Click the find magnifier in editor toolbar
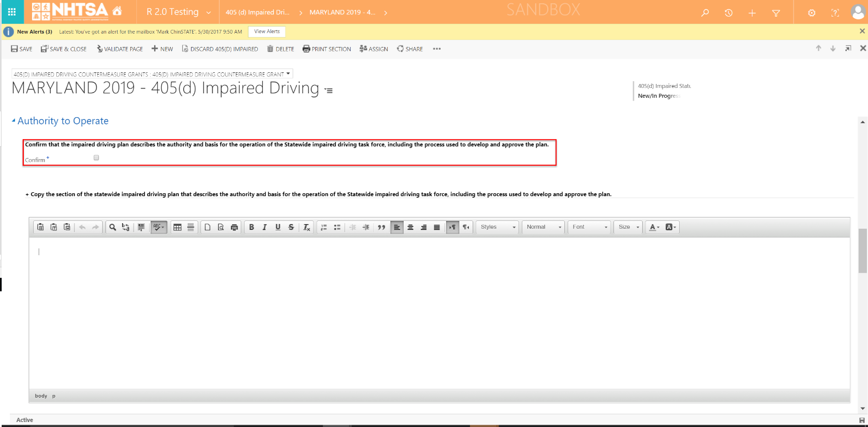Screen dimensions: 868x427 113,227
